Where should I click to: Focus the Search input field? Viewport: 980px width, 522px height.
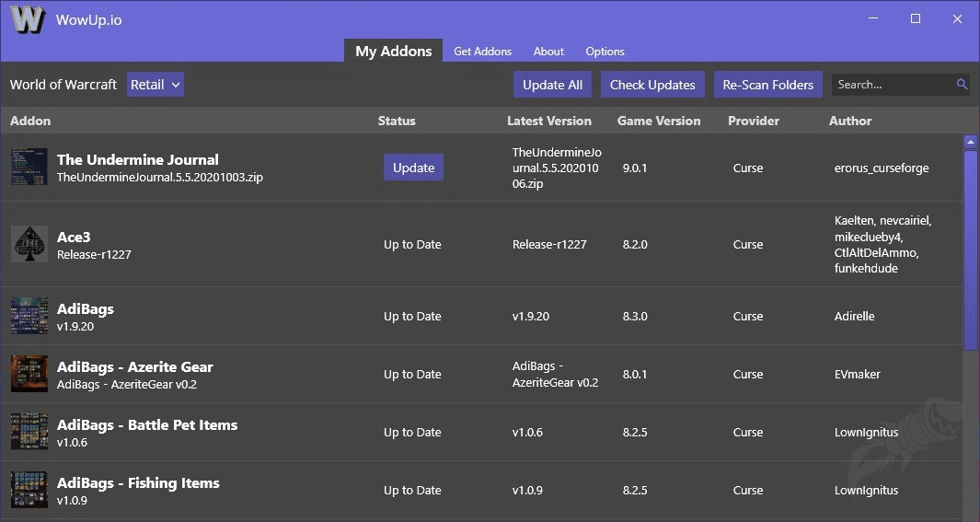893,85
